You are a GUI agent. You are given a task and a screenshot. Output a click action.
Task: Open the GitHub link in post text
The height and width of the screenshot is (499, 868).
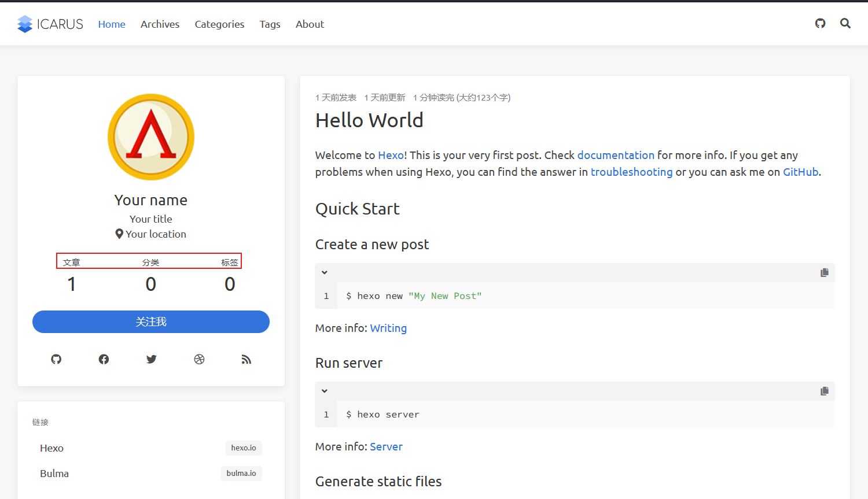click(x=800, y=172)
